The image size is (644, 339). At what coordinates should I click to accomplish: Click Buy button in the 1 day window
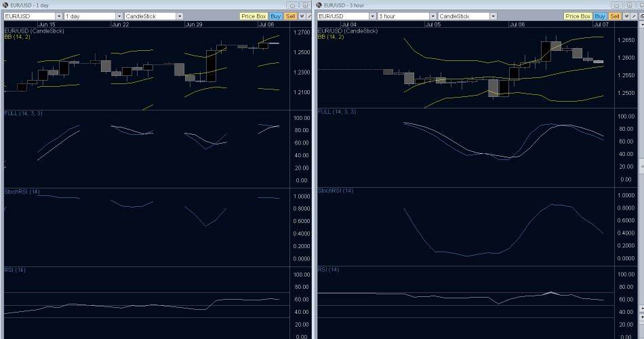pos(276,16)
